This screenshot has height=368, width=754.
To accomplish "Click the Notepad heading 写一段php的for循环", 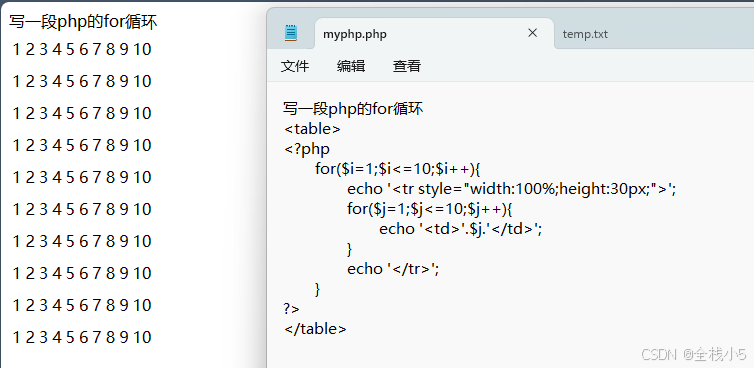I will 353,109.
